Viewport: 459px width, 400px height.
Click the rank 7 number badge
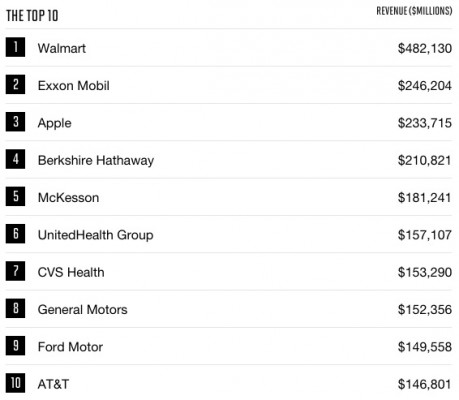pyautogui.click(x=15, y=271)
